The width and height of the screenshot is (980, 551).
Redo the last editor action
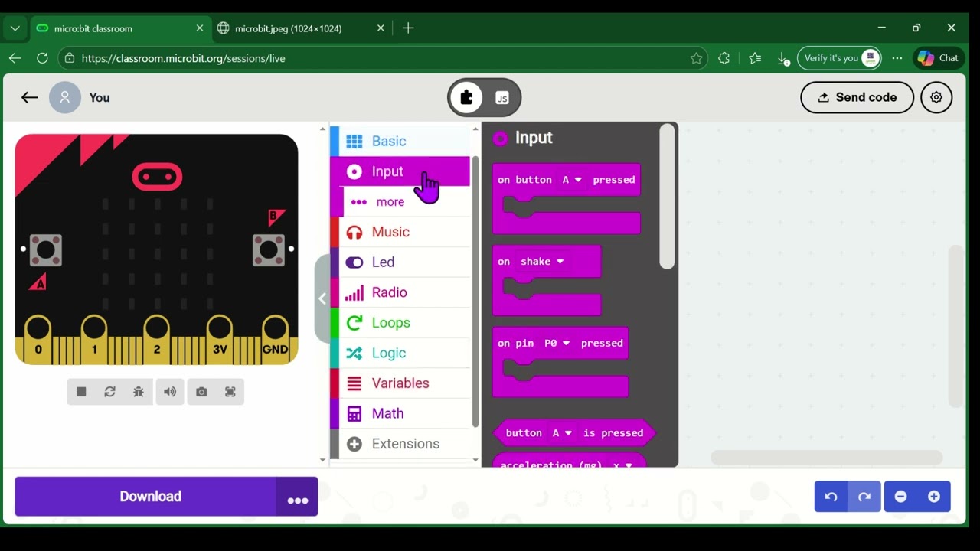[864, 497]
